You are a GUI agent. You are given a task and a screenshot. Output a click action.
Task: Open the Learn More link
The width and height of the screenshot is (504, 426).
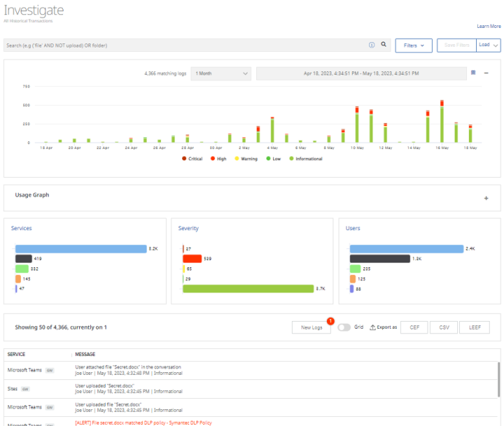tap(489, 27)
